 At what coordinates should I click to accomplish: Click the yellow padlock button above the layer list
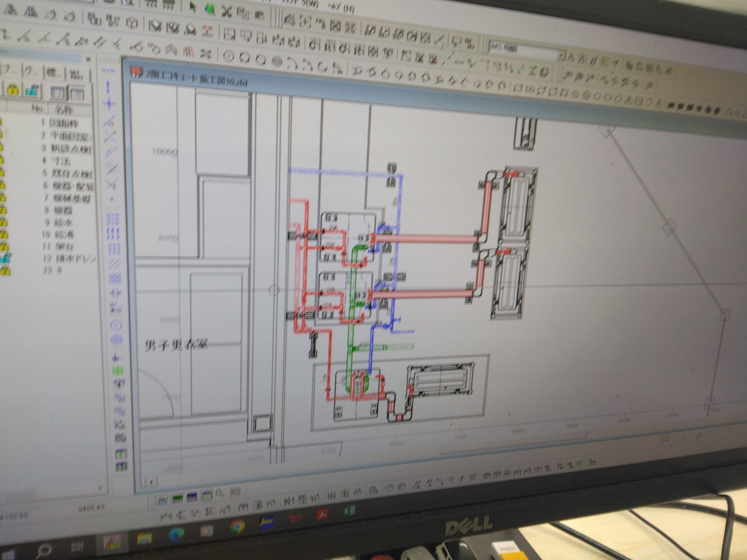13,90
